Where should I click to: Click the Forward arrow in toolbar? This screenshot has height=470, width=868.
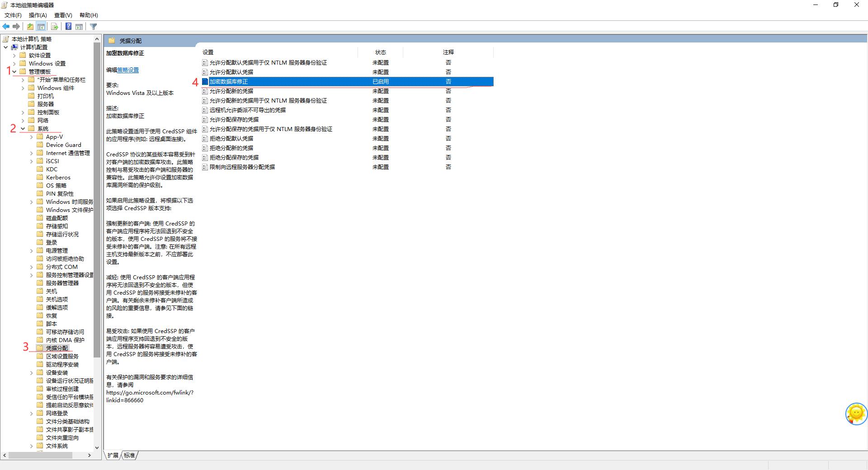point(16,27)
